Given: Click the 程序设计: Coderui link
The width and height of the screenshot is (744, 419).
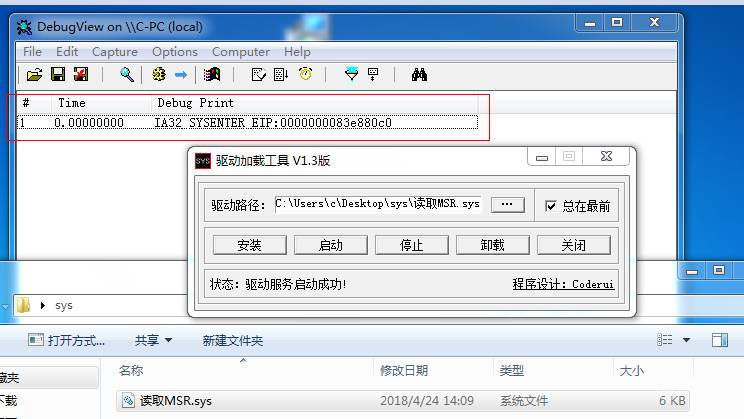Looking at the screenshot, I should click(x=563, y=284).
